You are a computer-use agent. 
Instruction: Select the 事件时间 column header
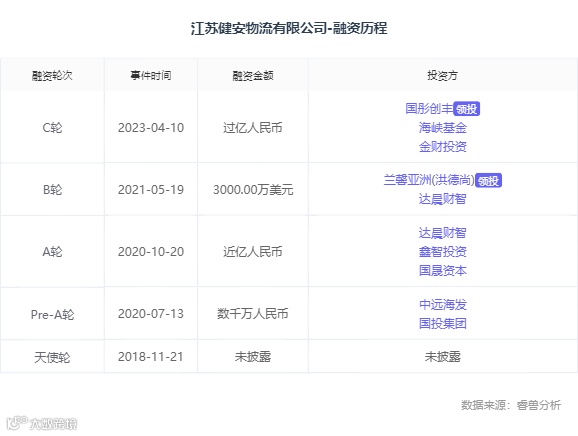click(151, 76)
